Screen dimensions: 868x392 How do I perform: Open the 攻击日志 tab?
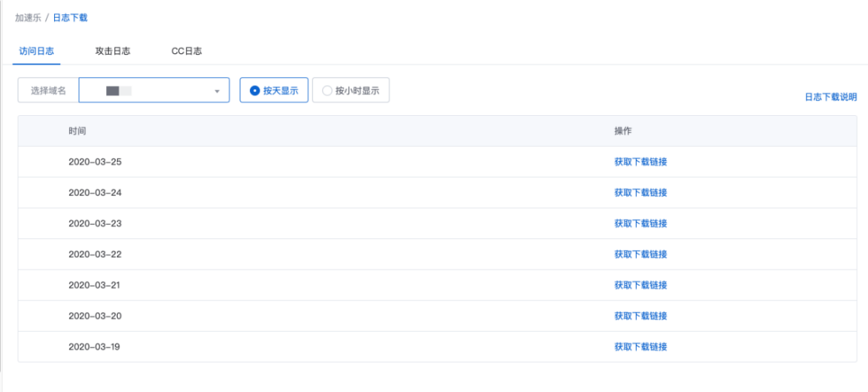[113, 51]
